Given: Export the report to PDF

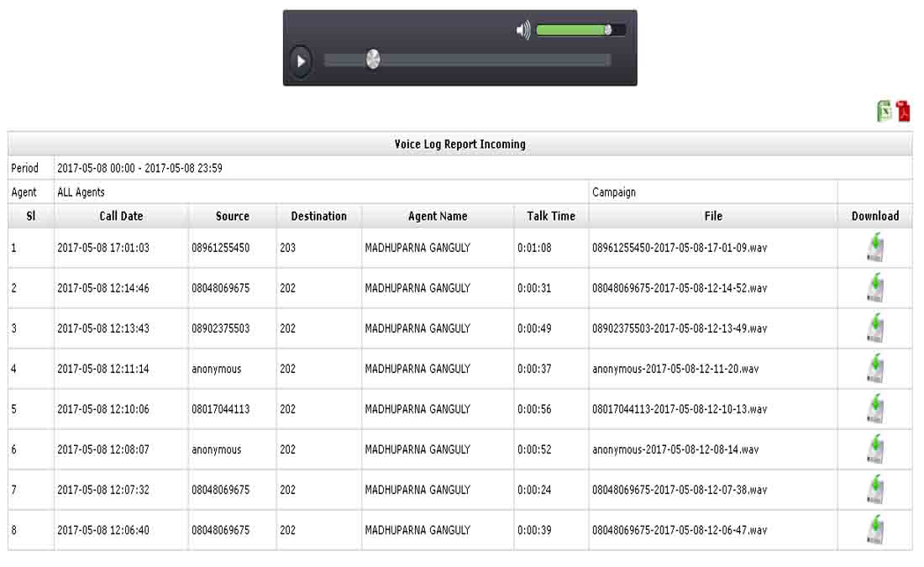Looking at the screenshot, I should (x=901, y=112).
